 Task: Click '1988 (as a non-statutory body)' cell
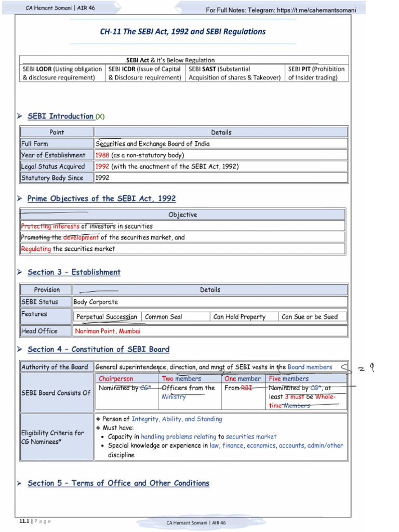[x=221, y=155]
